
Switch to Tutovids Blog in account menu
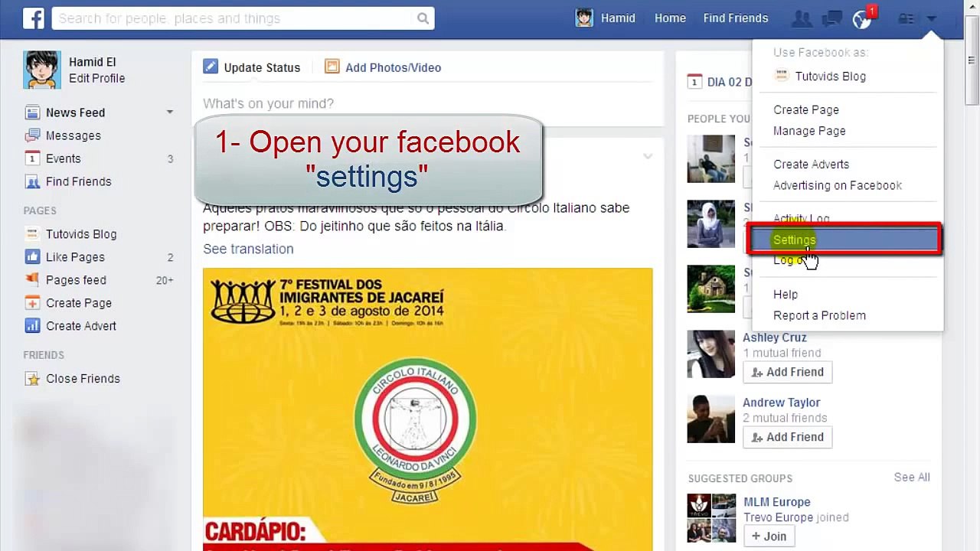pos(831,77)
